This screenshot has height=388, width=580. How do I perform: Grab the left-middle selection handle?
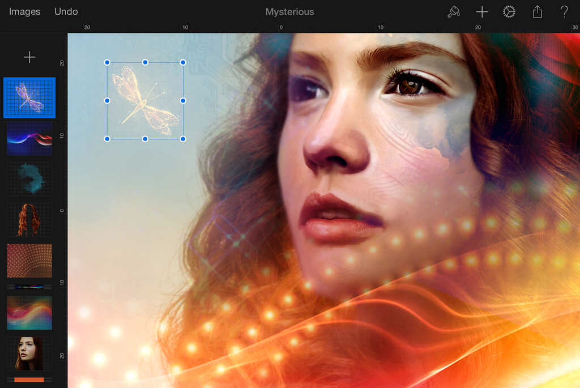pos(107,101)
